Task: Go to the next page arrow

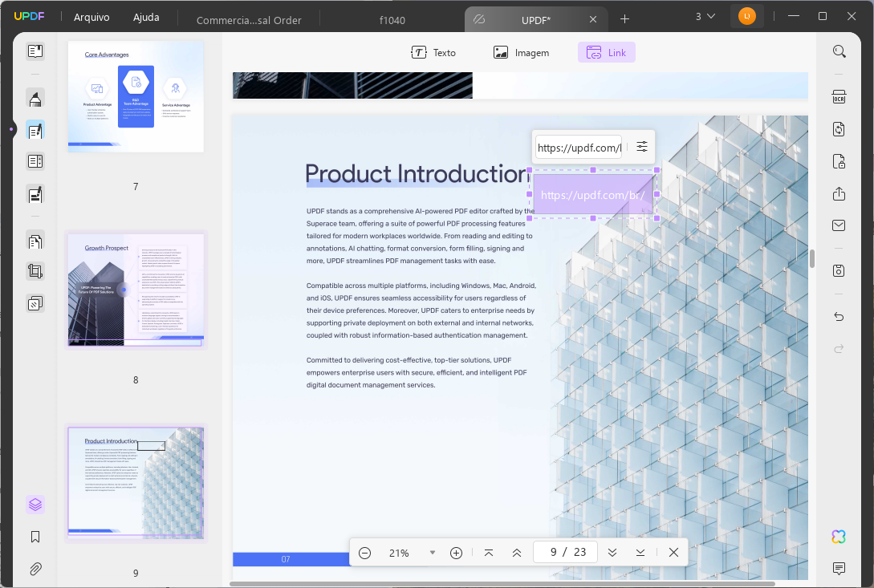Action: [x=612, y=553]
